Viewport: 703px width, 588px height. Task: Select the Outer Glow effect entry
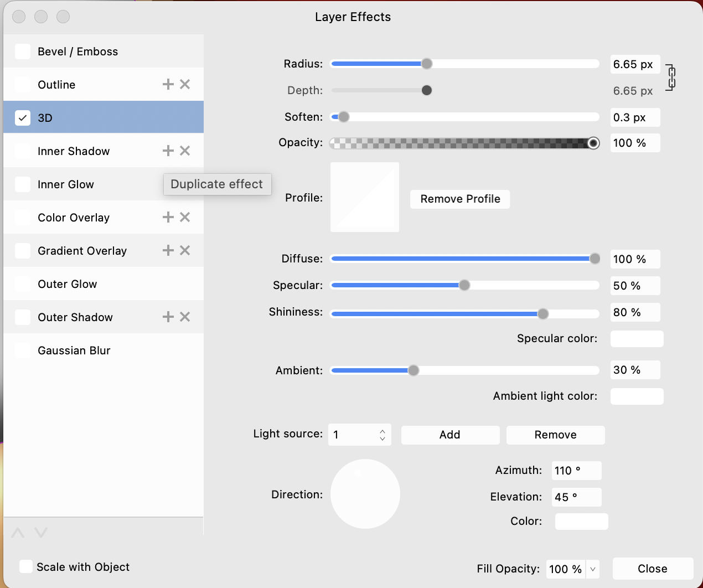(x=68, y=283)
